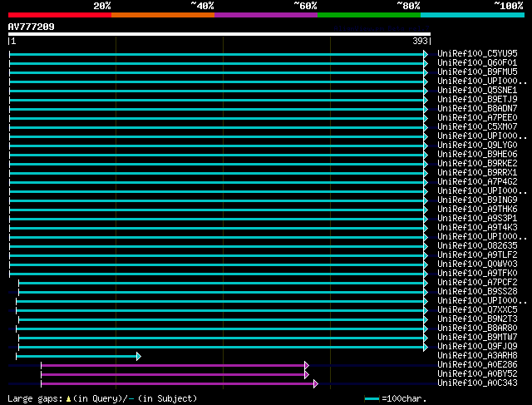Open hit UniRef100_Q60F01
The height and width of the screenshot is (405, 532).
point(477,63)
